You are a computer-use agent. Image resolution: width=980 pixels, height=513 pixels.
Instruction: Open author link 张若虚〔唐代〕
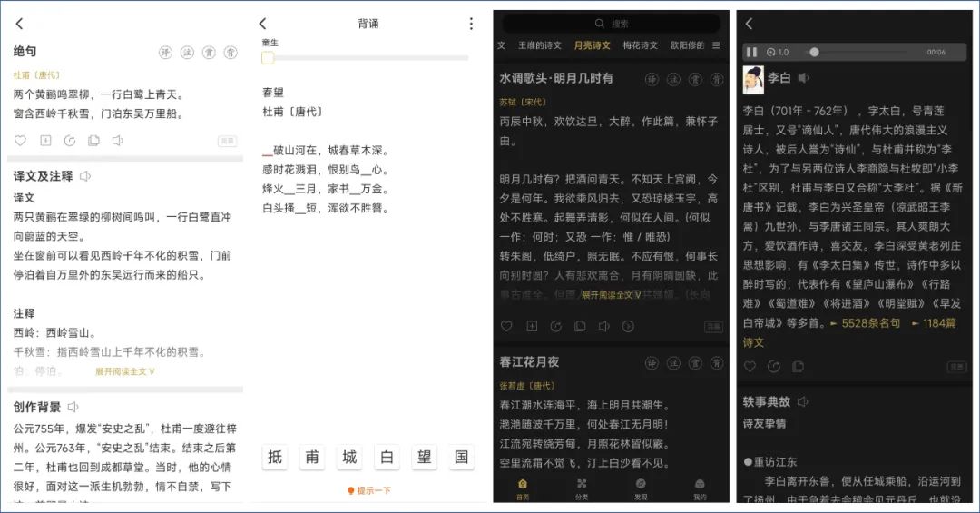click(x=527, y=386)
